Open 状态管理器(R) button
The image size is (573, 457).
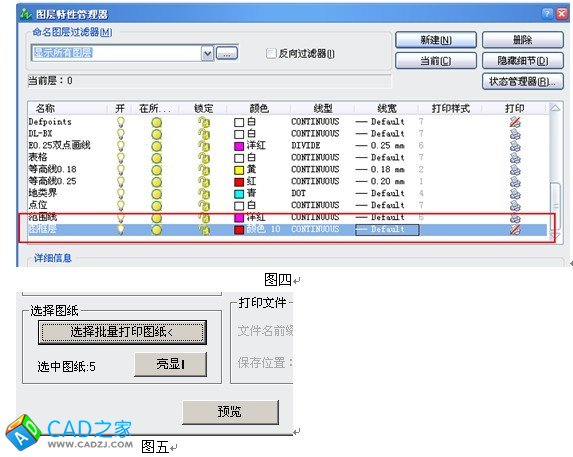523,81
